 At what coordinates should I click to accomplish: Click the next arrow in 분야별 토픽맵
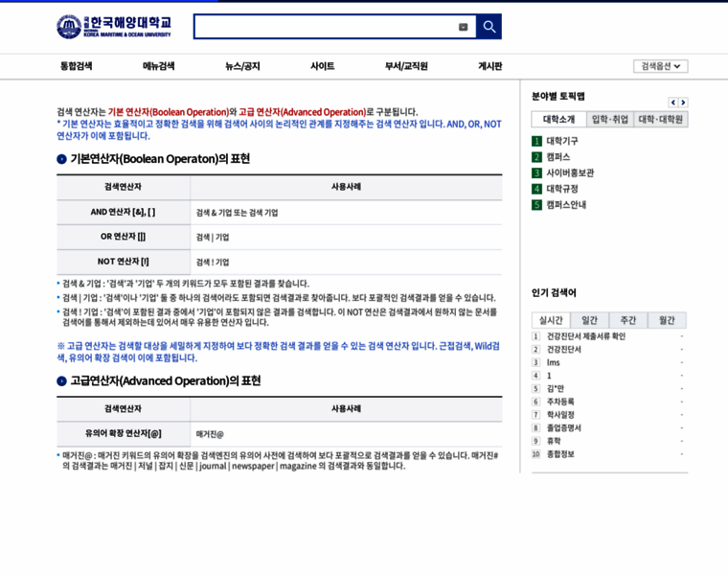click(x=683, y=103)
